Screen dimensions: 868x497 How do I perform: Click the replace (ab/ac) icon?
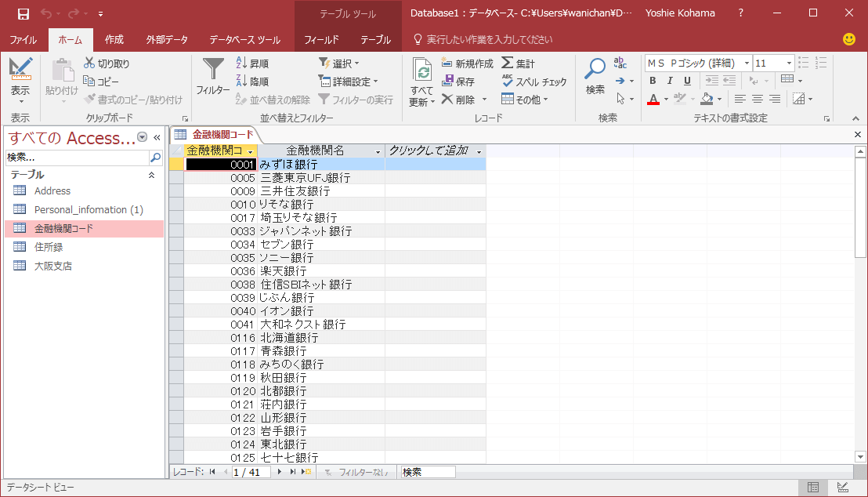620,63
